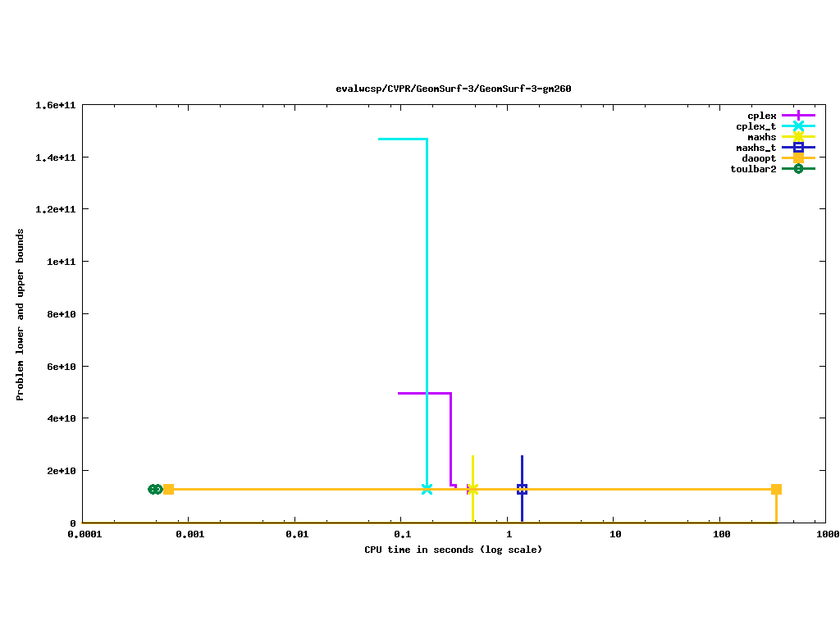Viewport: 840px width, 630px height.
Task: Click the plot title GeomSurf-3-gm260
Action: [x=454, y=89]
